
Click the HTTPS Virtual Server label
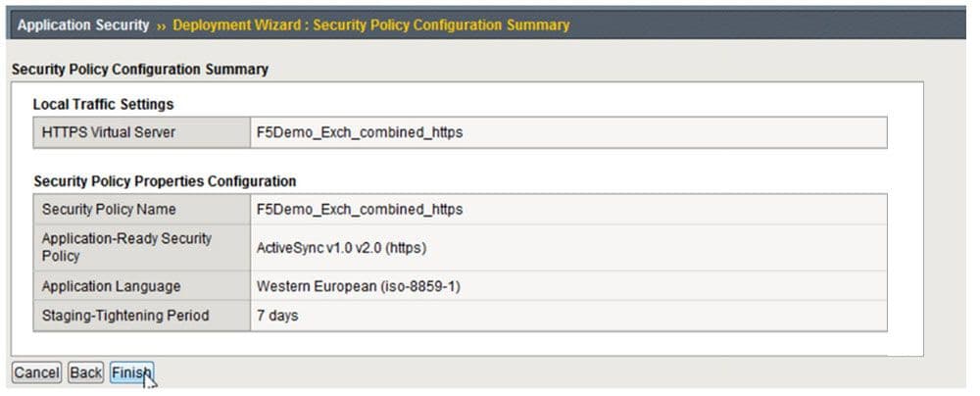coord(109,132)
